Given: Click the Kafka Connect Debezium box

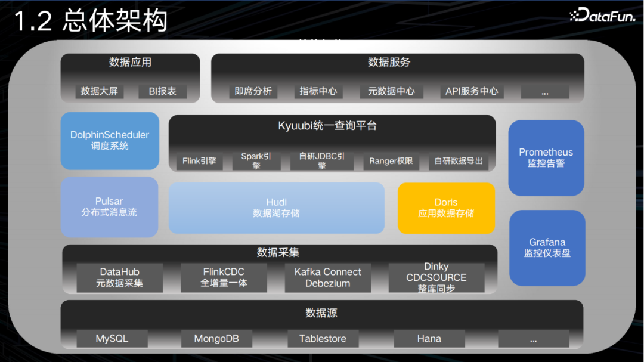Looking at the screenshot, I should (x=327, y=278).
